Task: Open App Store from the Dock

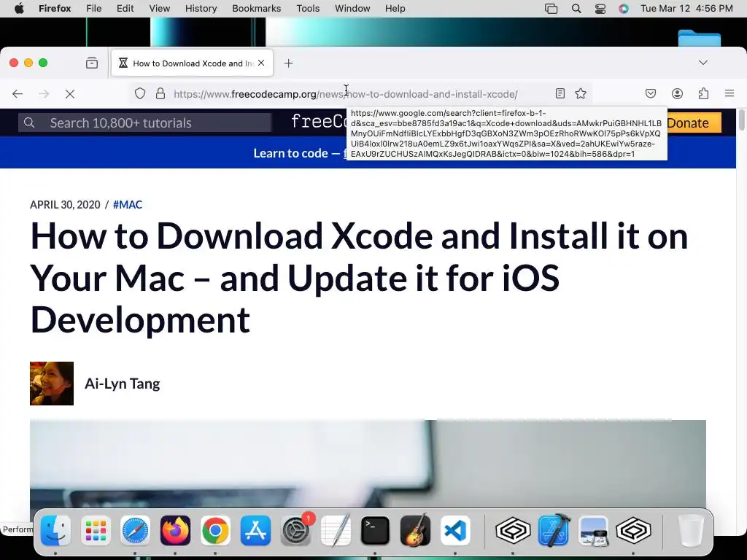Action: click(255, 531)
